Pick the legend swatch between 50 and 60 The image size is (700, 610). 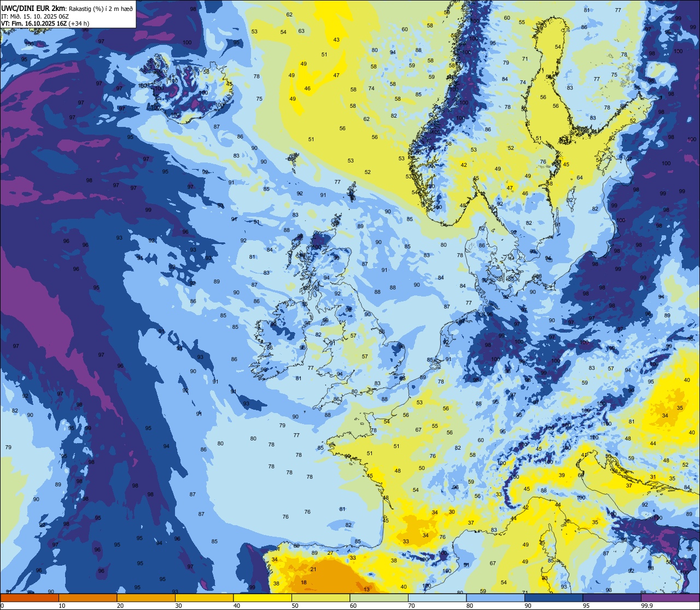(x=321, y=598)
